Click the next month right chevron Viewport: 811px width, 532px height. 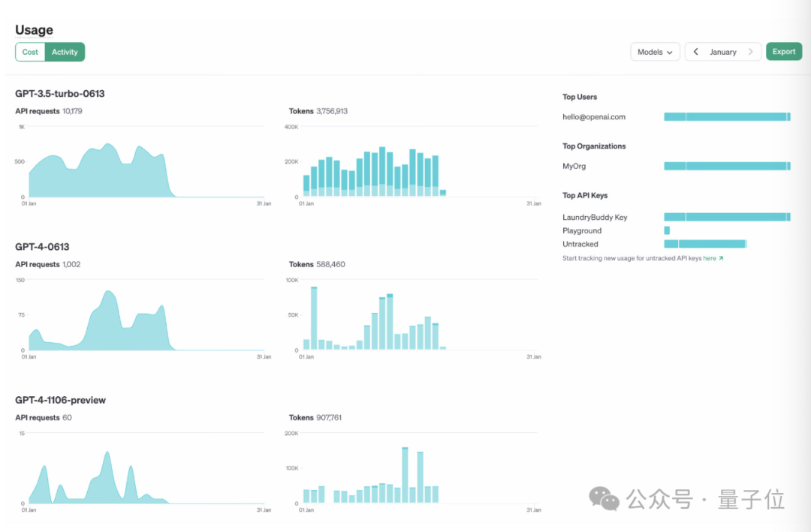click(x=749, y=52)
